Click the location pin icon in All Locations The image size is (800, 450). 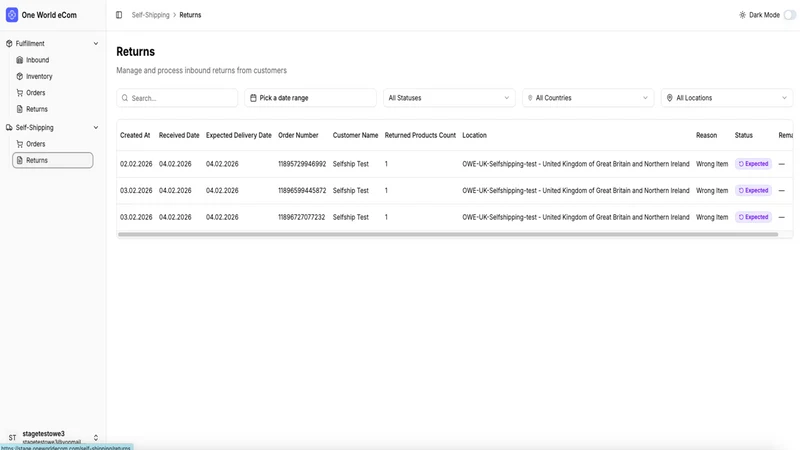669,98
